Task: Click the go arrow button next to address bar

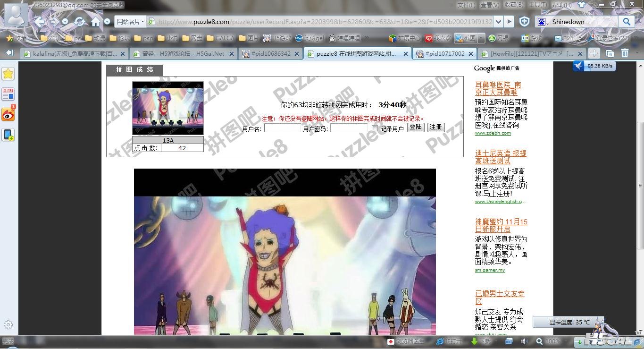Action: 509,22
